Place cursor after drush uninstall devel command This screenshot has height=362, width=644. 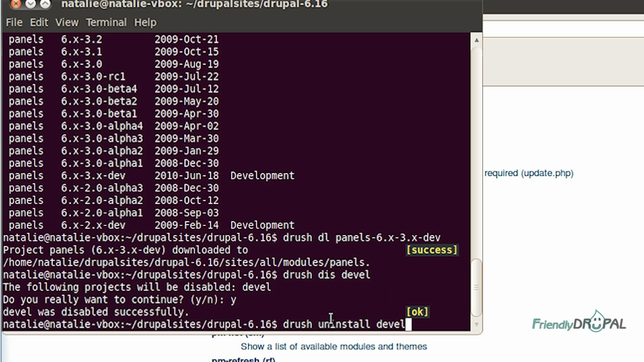[409, 324]
